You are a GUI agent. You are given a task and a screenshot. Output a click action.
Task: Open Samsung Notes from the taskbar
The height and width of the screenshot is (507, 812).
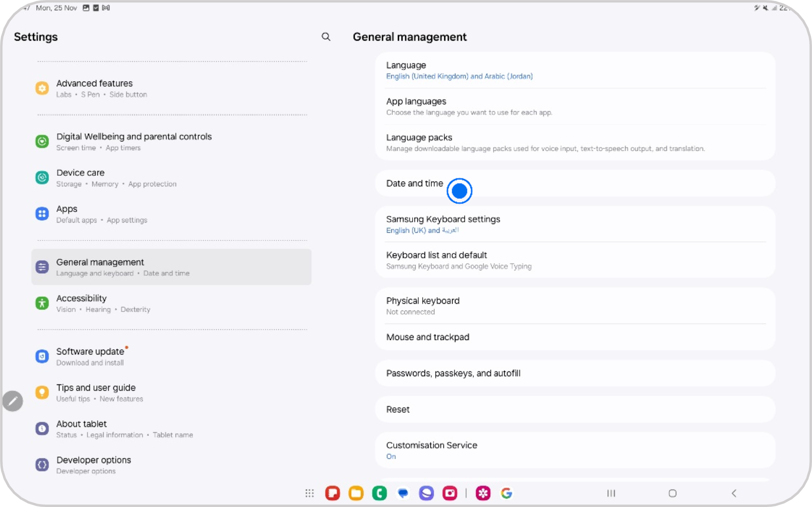tap(332, 493)
